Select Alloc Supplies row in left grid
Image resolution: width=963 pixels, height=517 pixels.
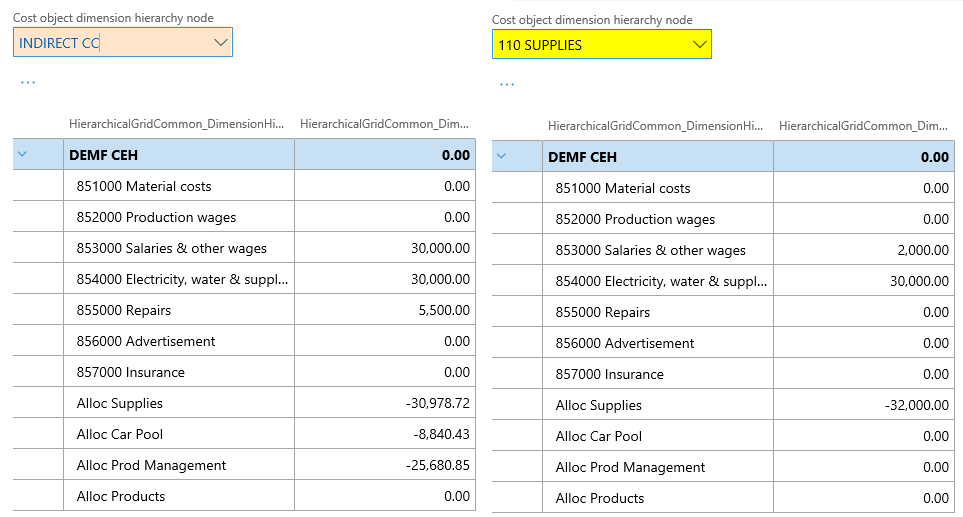(x=120, y=403)
